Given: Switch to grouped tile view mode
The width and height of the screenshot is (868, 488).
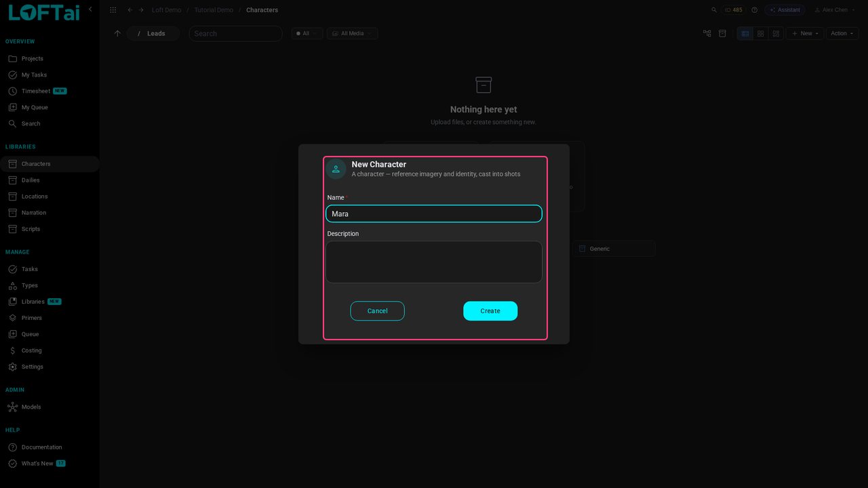Looking at the screenshot, I should pyautogui.click(x=776, y=33).
